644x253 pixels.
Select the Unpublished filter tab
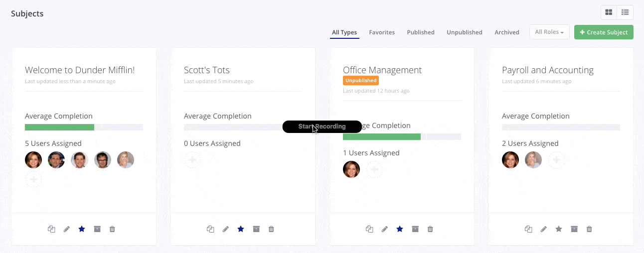point(465,32)
